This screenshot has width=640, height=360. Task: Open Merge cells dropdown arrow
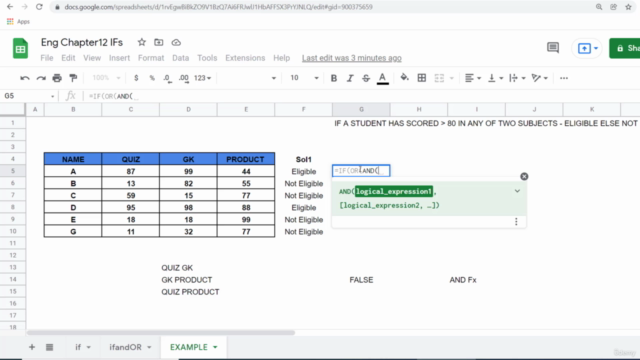(451, 78)
